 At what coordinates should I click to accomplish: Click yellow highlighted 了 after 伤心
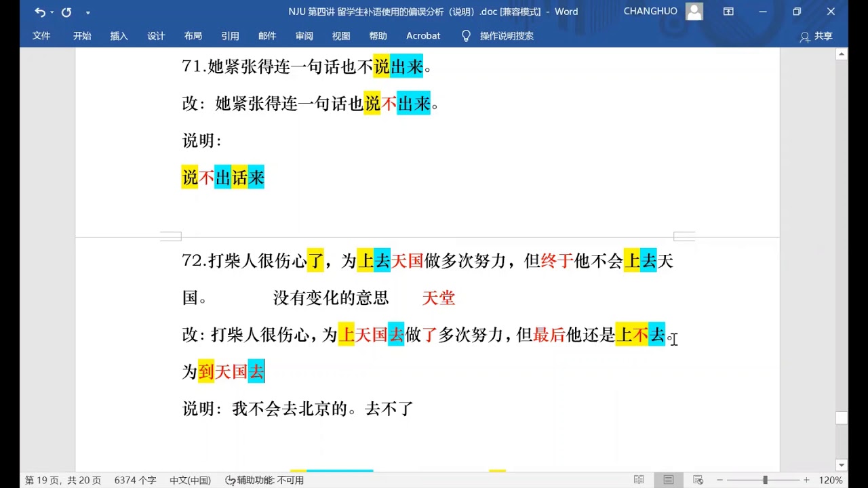coord(315,260)
